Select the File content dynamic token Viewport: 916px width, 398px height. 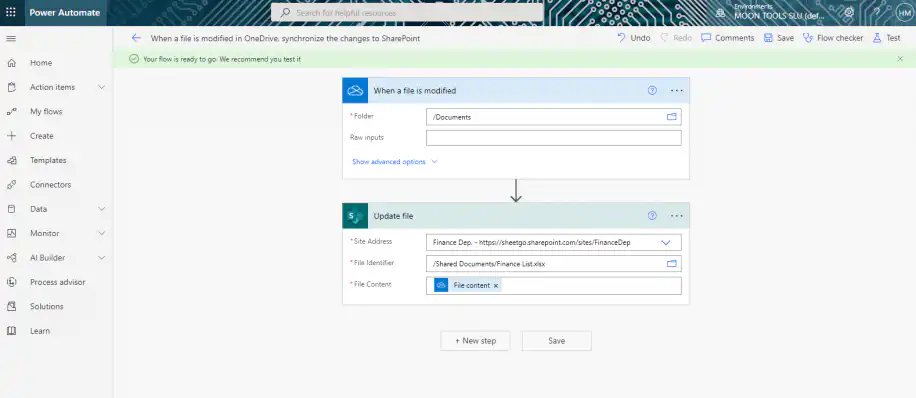pos(467,286)
